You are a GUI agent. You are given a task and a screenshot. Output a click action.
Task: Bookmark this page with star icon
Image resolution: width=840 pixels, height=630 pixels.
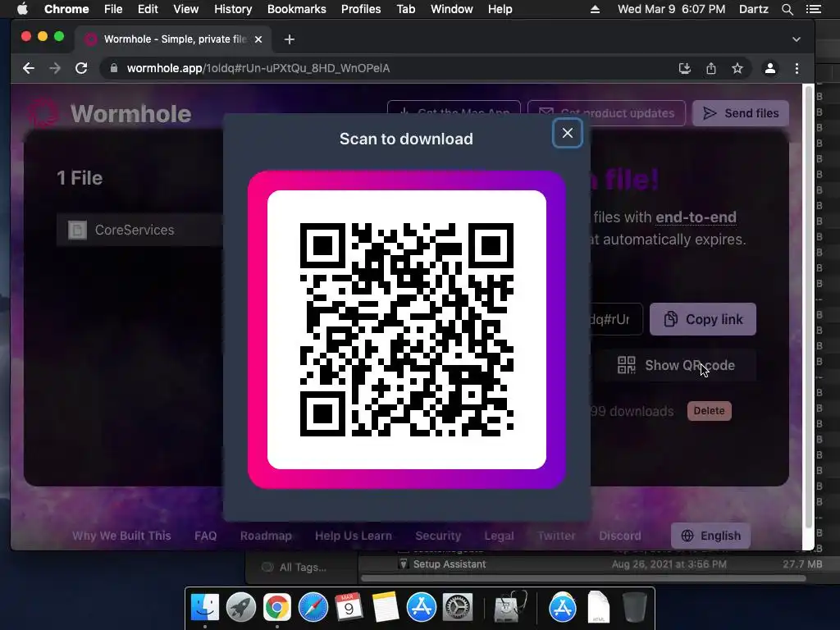pyautogui.click(x=737, y=68)
